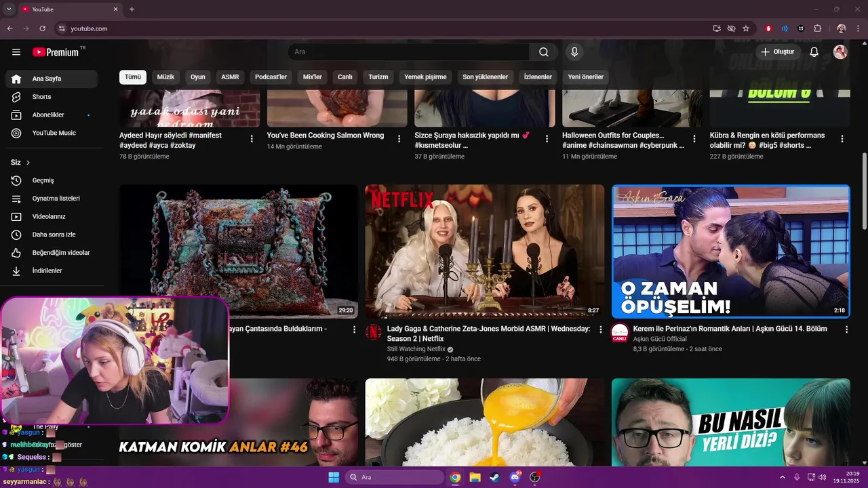Open Steam from the taskbar
Viewport: 868px width, 488px height.
(494, 477)
